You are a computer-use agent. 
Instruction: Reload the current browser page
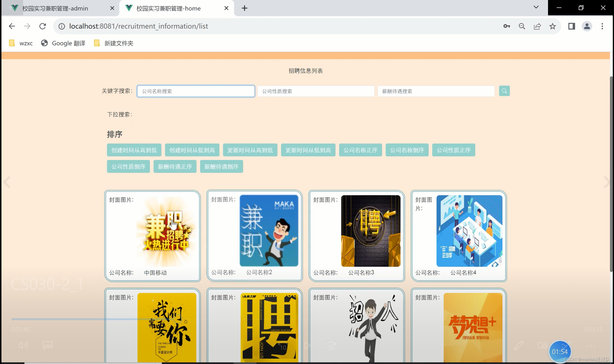coord(42,26)
